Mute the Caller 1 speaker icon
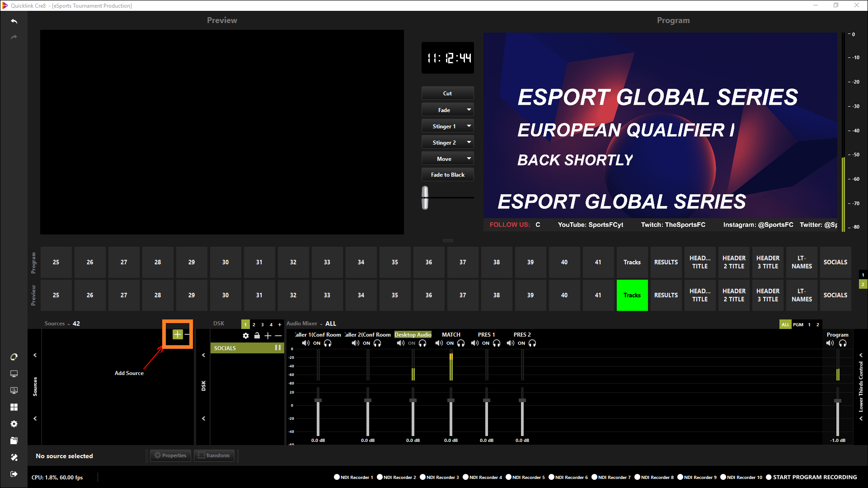This screenshot has height=488, width=868. click(306, 343)
